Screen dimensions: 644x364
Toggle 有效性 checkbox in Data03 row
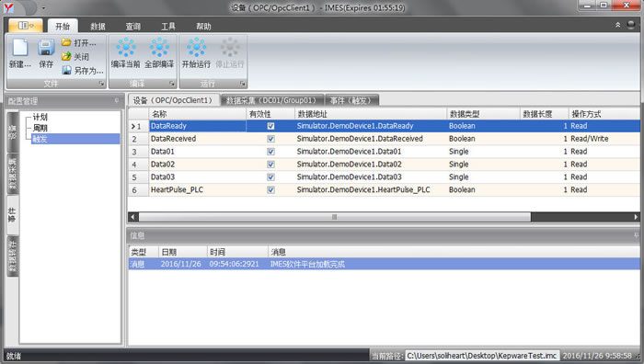tap(270, 176)
